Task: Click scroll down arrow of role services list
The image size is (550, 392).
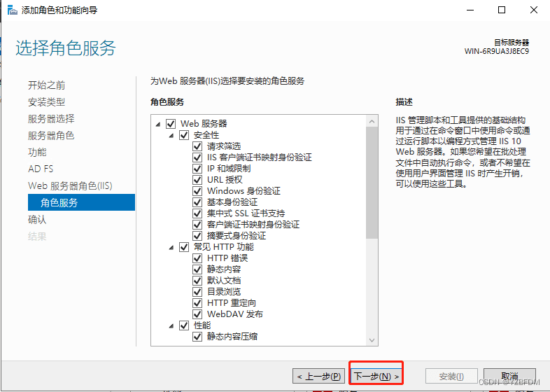Action: pyautogui.click(x=372, y=340)
